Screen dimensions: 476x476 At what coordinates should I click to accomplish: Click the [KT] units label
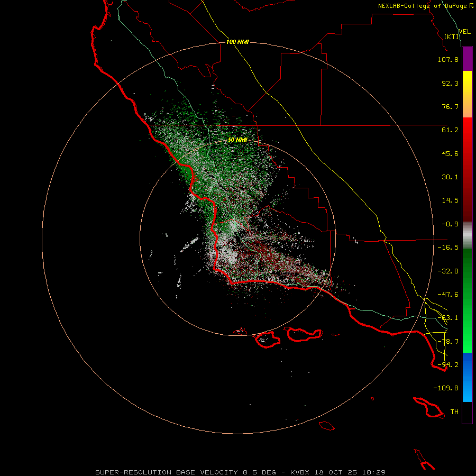click(452, 36)
